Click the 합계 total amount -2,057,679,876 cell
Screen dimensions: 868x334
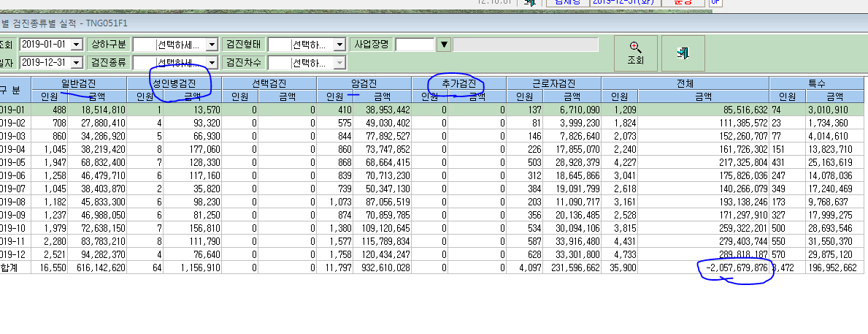point(704,267)
